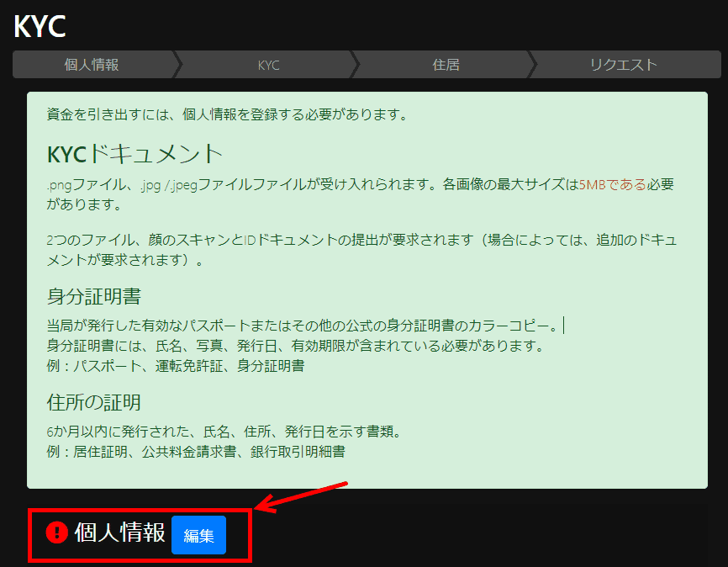Select the 住居 step tab
Viewport: 728px width, 567px height.
[x=446, y=65]
